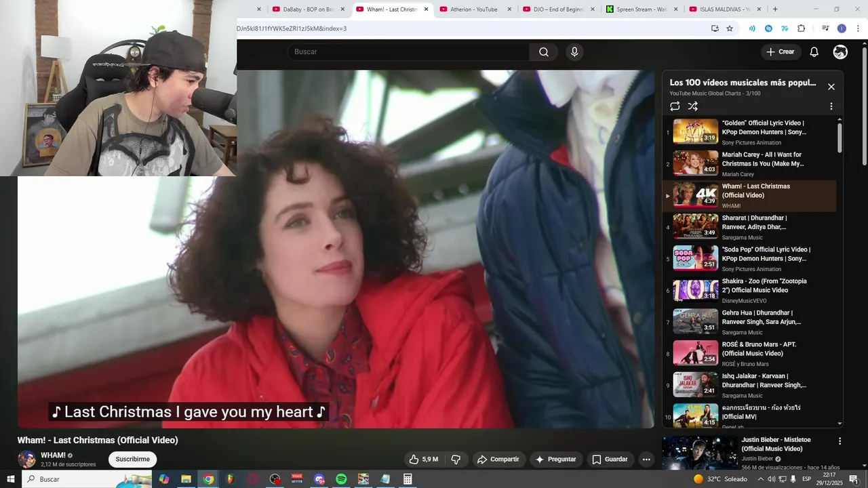The height and width of the screenshot is (488, 868).
Task: Open the Windows notification center
Action: point(854,479)
